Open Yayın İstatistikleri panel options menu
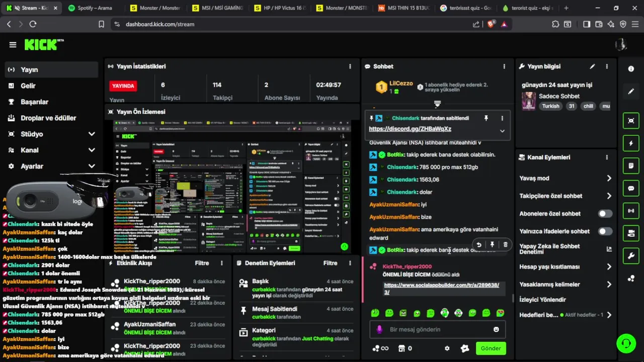644x362 pixels. [x=350, y=66]
